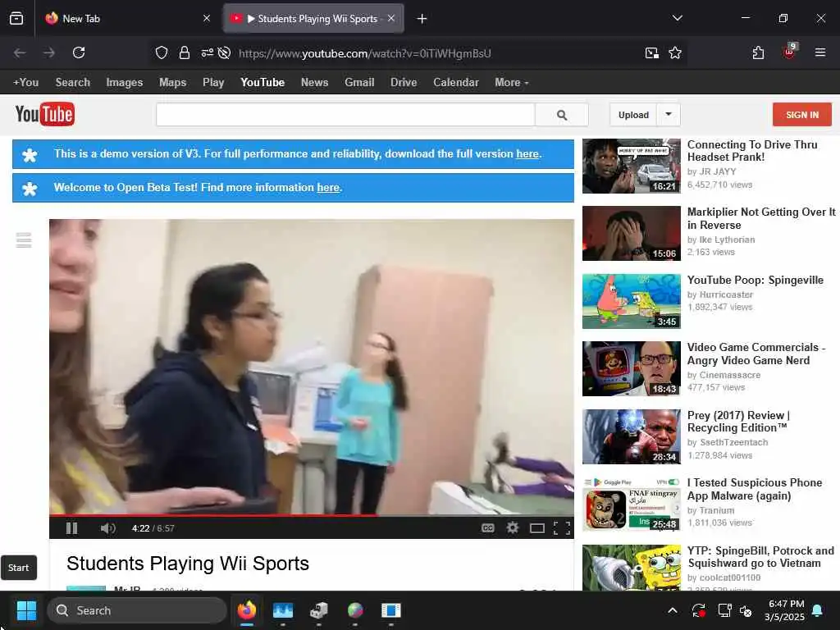840x630 pixels.
Task: Open Video Game Commercials - Angry Video Game Nerd
Action: click(756, 354)
